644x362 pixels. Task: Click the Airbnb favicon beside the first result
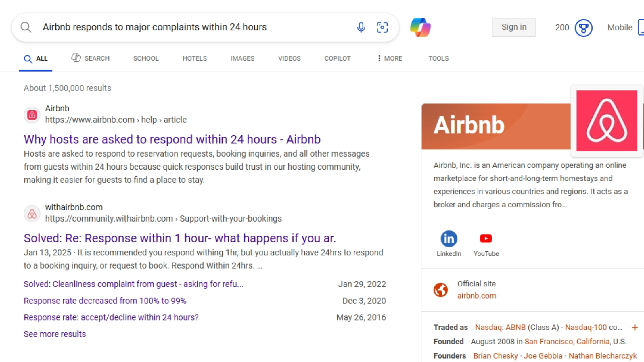click(x=32, y=114)
